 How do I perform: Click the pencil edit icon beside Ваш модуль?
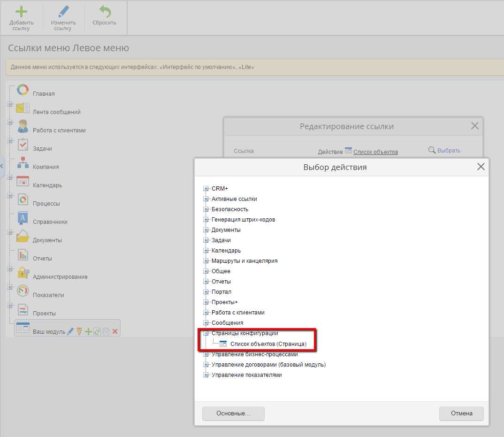(x=70, y=331)
